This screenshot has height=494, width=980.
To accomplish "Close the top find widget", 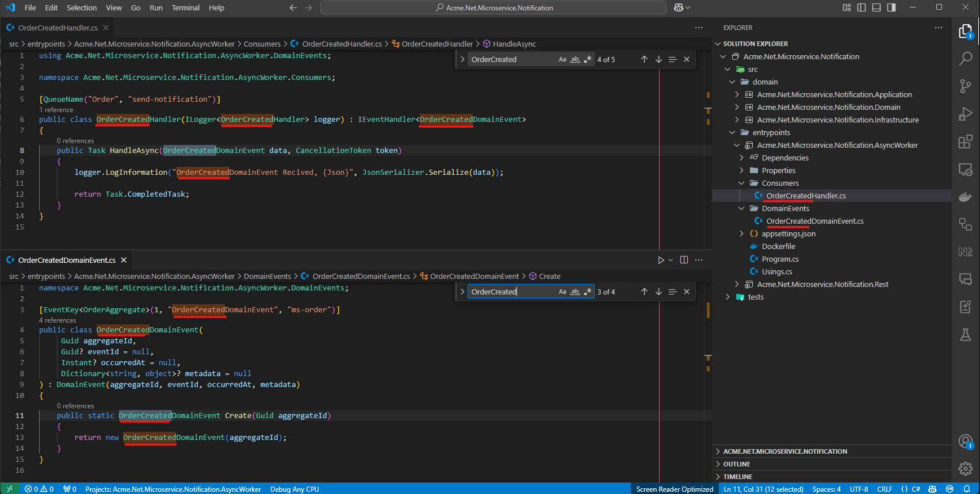I will [x=687, y=59].
